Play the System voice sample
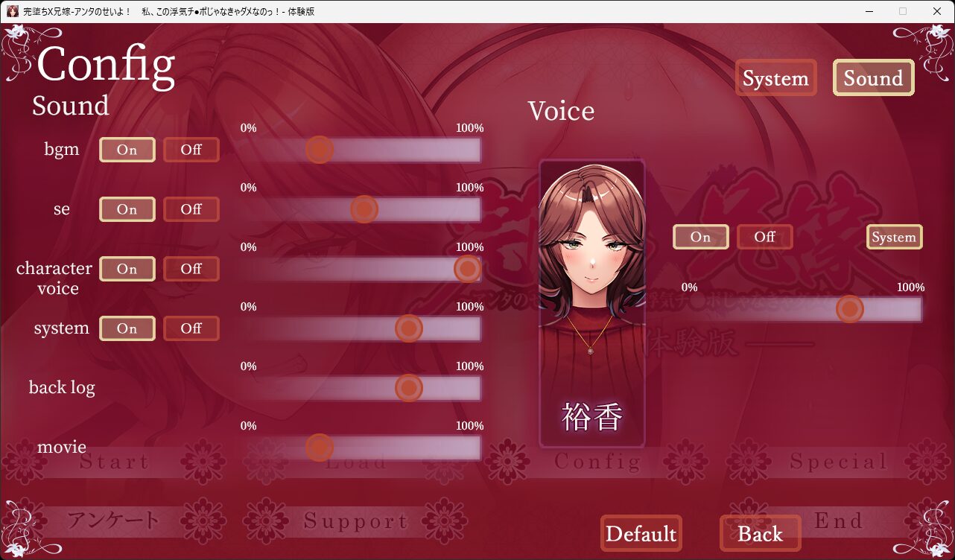The width and height of the screenshot is (955, 560). click(x=895, y=237)
